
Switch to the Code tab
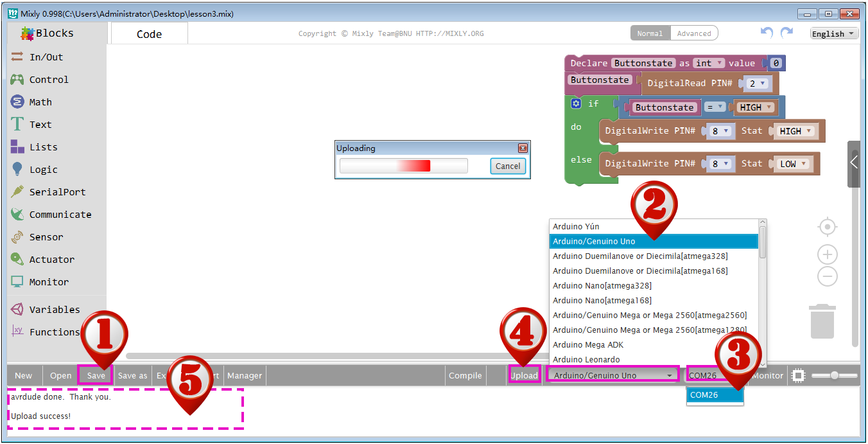149,34
